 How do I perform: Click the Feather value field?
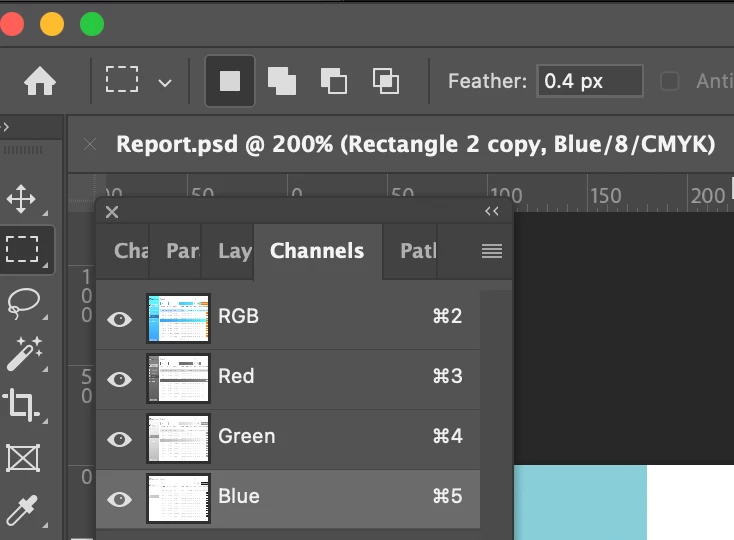[x=590, y=81]
